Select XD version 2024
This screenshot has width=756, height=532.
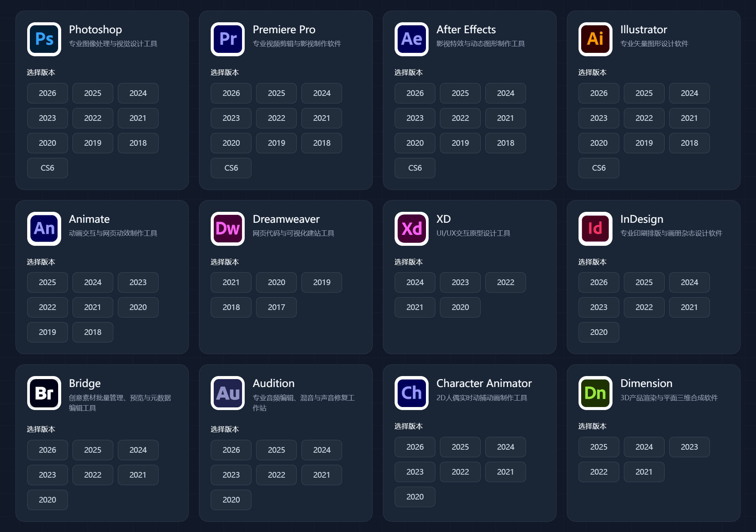pyautogui.click(x=415, y=282)
